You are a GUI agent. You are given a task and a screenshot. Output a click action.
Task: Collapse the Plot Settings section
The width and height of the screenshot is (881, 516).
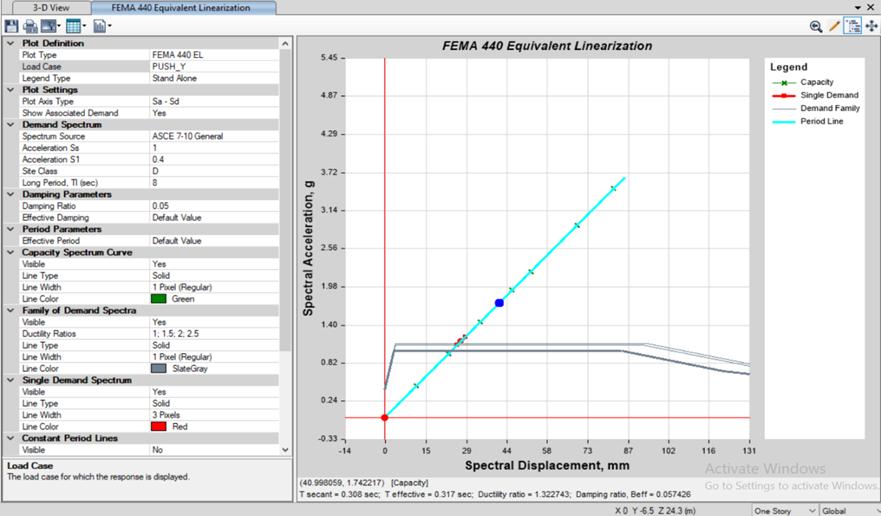point(10,90)
